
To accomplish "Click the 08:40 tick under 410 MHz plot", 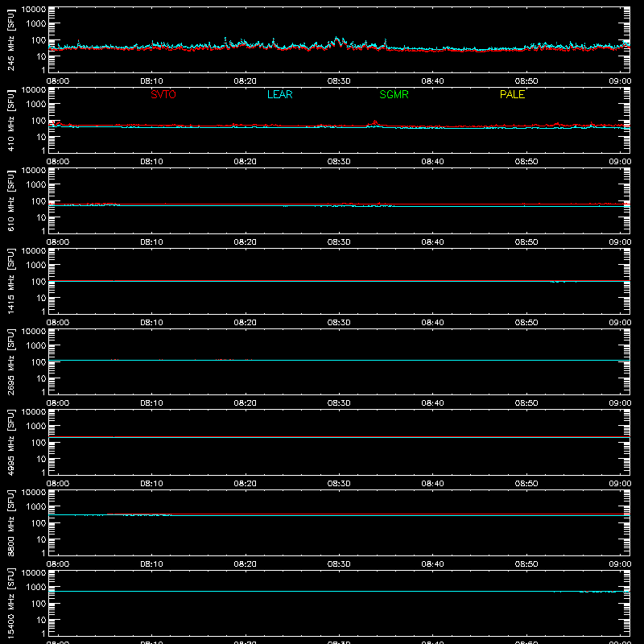I will pyautogui.click(x=432, y=162).
